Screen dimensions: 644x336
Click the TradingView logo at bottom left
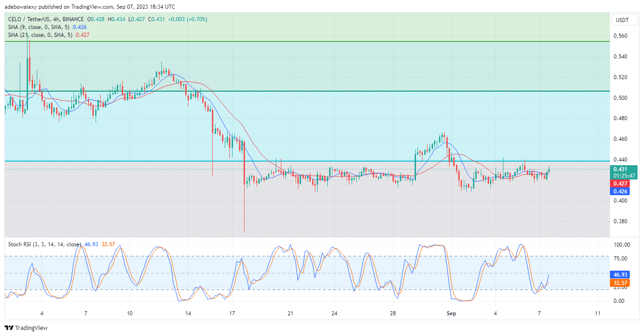[x=26, y=328]
